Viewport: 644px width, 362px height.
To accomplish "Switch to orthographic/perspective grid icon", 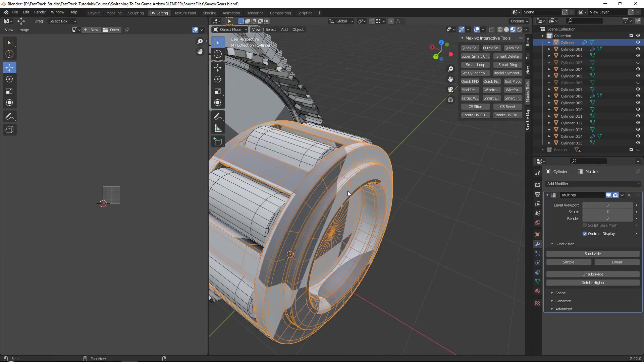I will tap(450, 100).
